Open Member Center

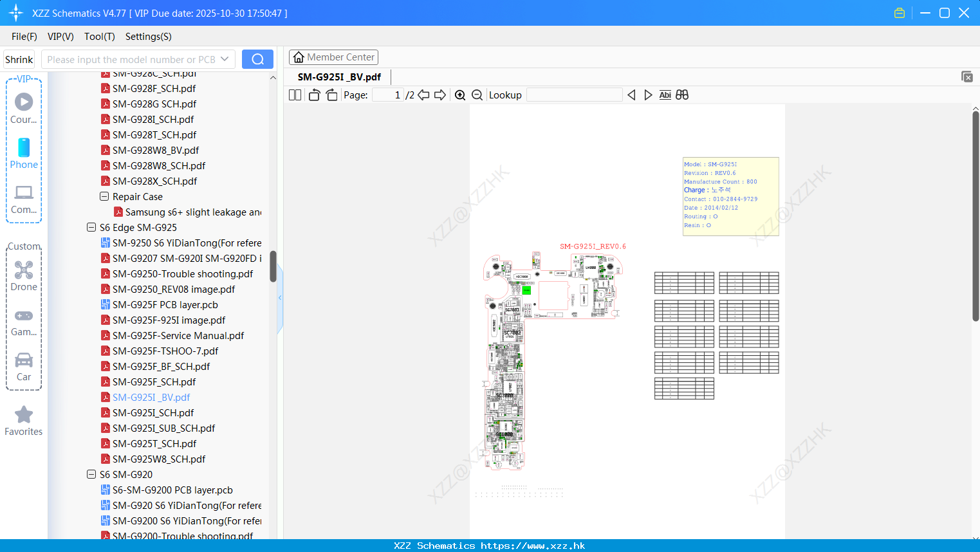coord(333,57)
